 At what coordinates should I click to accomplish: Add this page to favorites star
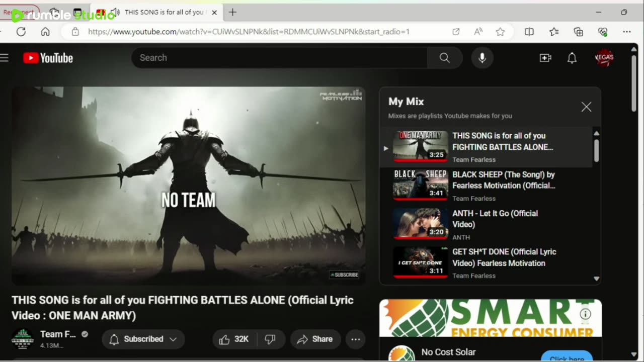coord(500,32)
